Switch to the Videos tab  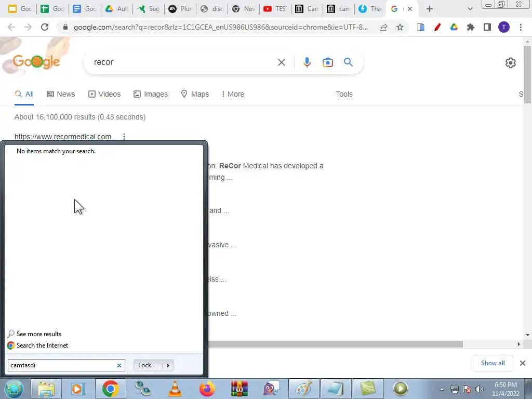104,94
